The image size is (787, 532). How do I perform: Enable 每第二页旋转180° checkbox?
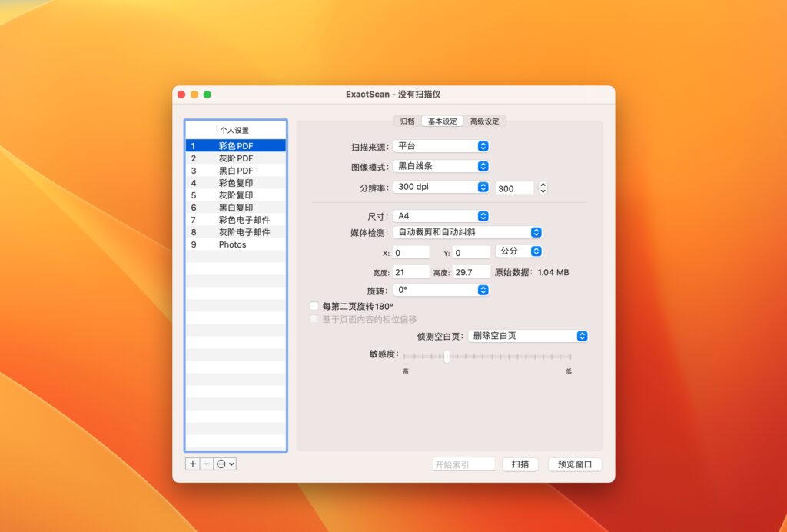[x=314, y=305]
